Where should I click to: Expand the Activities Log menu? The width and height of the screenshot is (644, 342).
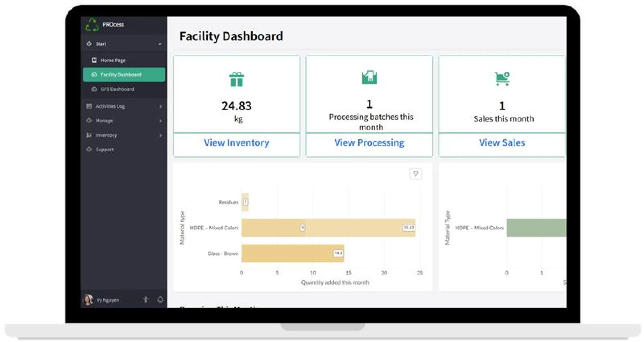click(161, 106)
